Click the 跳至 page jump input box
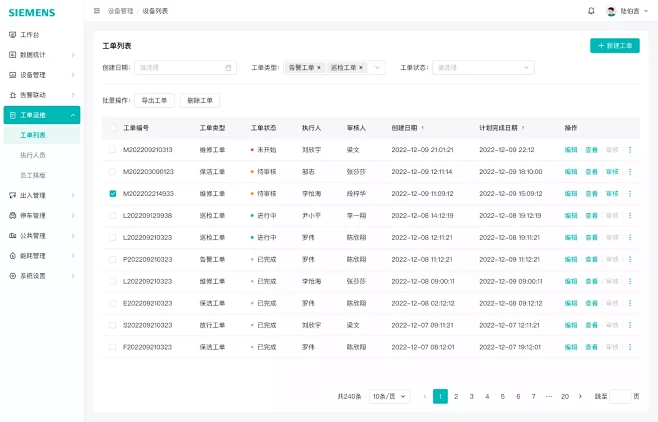This screenshot has width=658, height=422. 620,396
